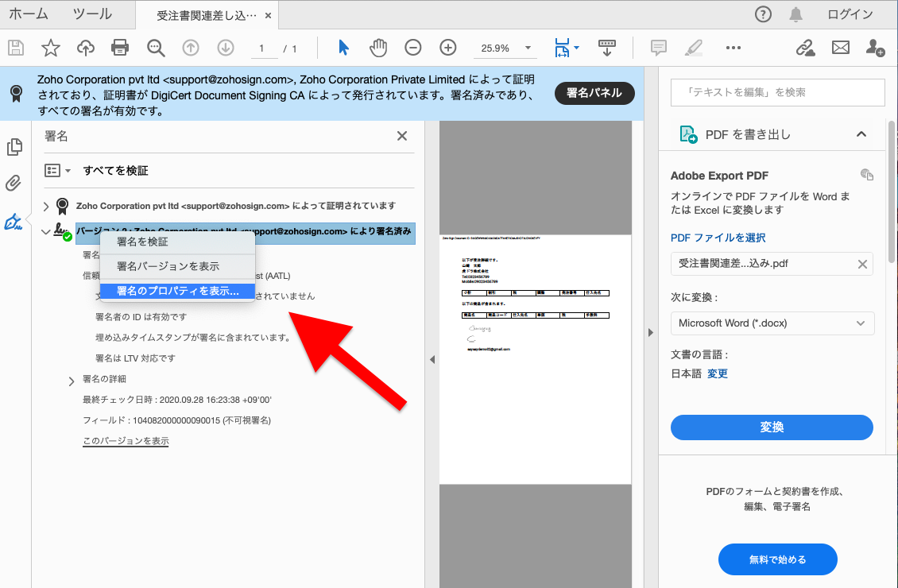Zoom in with the plus circle icon
898x588 pixels.
tap(448, 48)
